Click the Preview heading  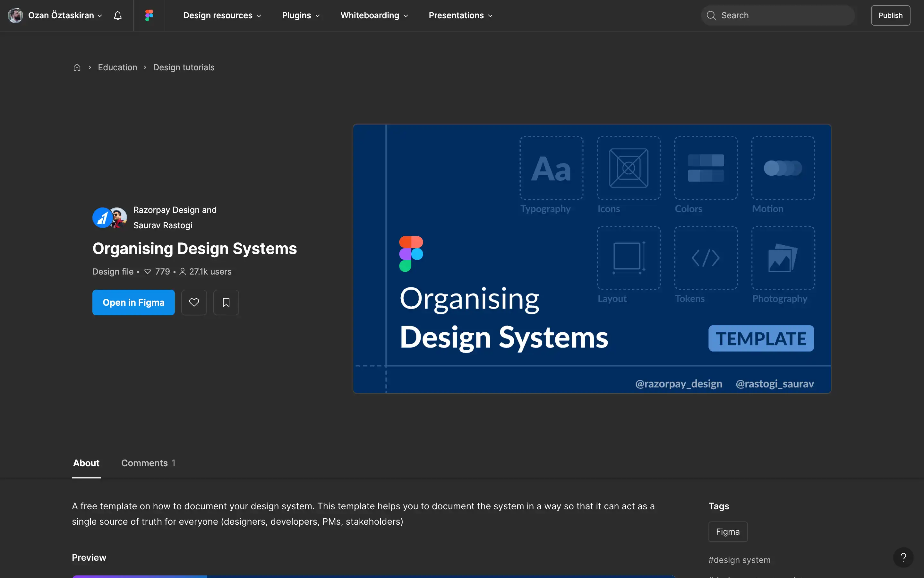(x=89, y=557)
